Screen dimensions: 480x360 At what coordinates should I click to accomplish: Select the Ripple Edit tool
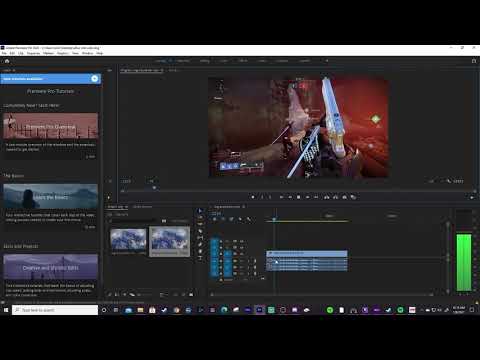pos(200,224)
